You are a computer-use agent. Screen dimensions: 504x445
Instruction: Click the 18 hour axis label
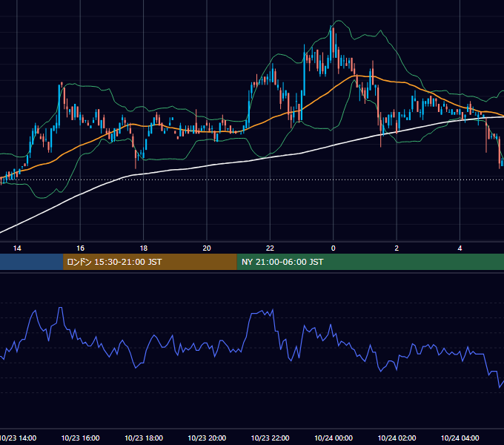[x=144, y=248]
